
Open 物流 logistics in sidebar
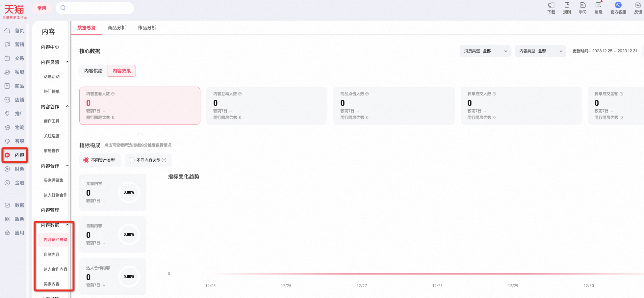point(14,127)
